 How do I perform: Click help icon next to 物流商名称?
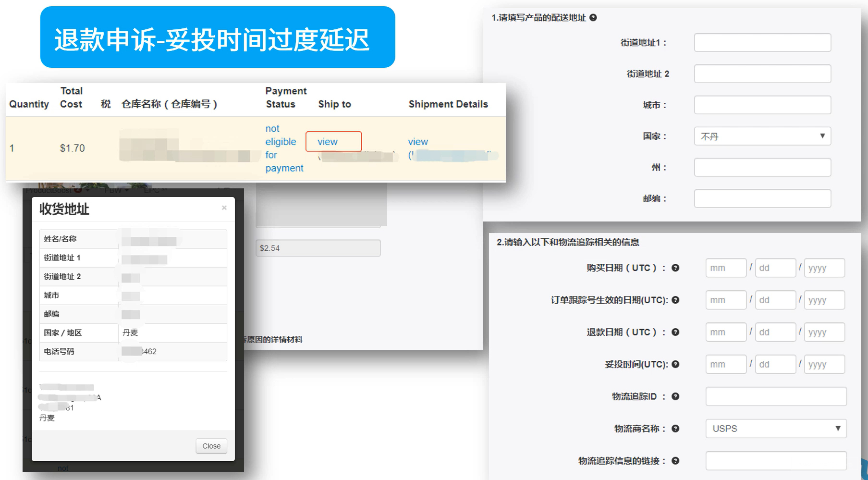click(x=675, y=429)
